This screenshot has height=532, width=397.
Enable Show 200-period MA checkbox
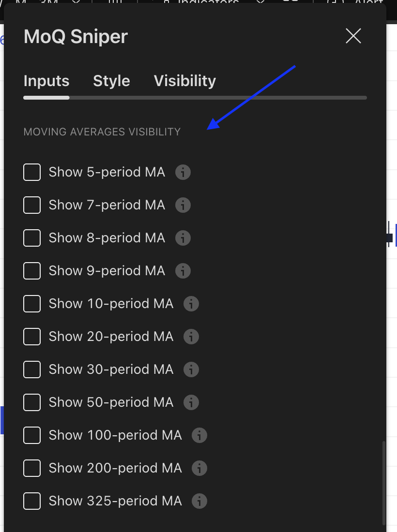32,468
